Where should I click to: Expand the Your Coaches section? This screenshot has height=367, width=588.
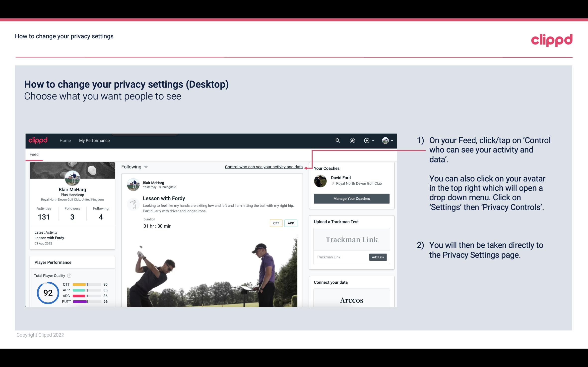[327, 168]
